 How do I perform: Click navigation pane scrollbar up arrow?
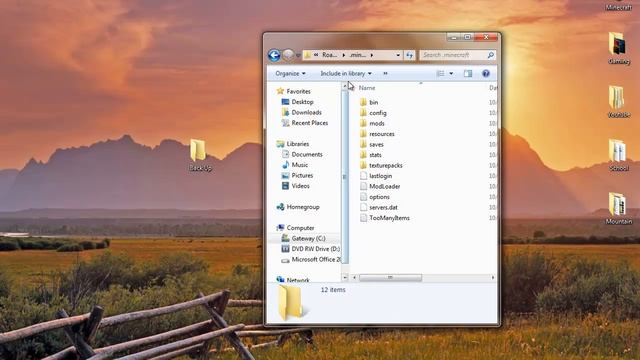345,86
